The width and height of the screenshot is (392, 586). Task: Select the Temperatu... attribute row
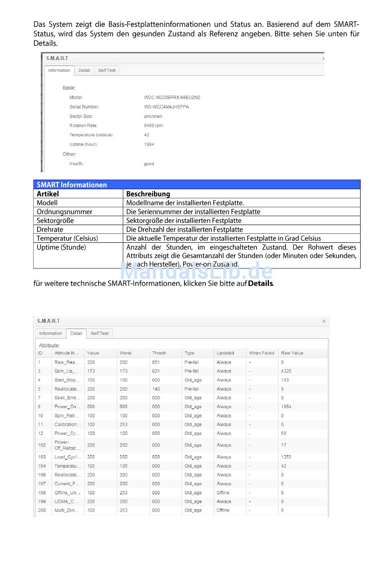click(182, 466)
